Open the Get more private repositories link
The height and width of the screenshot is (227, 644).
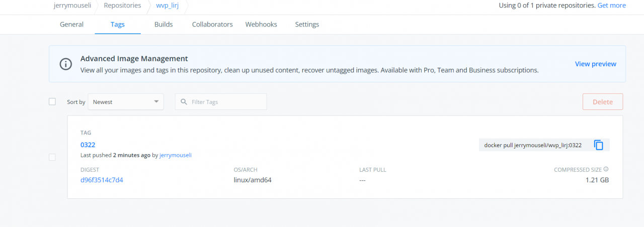click(x=611, y=6)
